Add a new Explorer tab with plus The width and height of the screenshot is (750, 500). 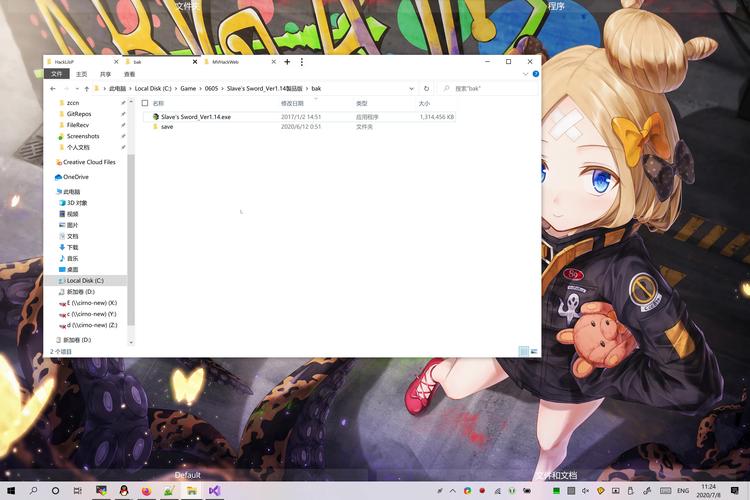click(287, 62)
